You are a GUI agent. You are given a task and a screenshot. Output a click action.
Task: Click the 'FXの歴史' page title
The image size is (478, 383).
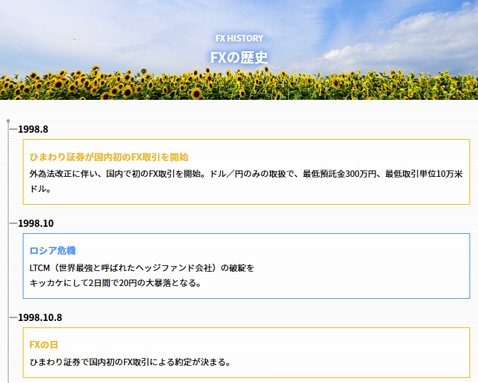(239, 57)
